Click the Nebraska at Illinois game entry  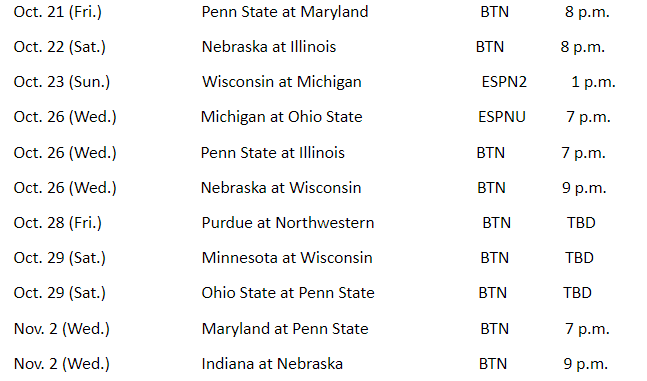pyautogui.click(x=269, y=47)
